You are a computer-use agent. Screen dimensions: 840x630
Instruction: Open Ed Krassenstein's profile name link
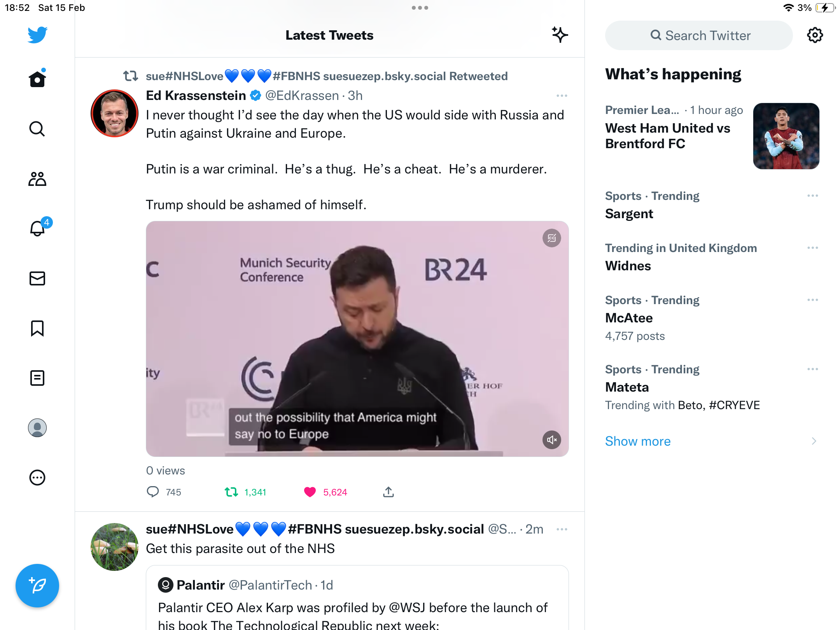196,96
